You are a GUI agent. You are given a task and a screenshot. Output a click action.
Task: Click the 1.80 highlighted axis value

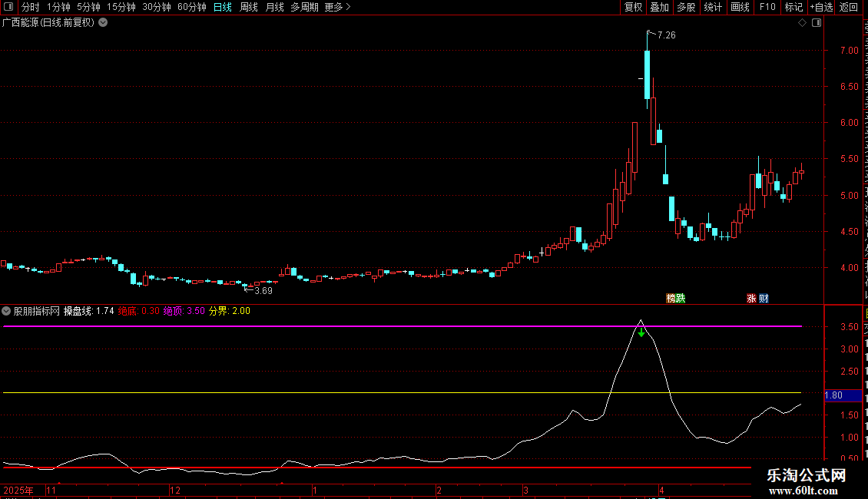tap(843, 395)
